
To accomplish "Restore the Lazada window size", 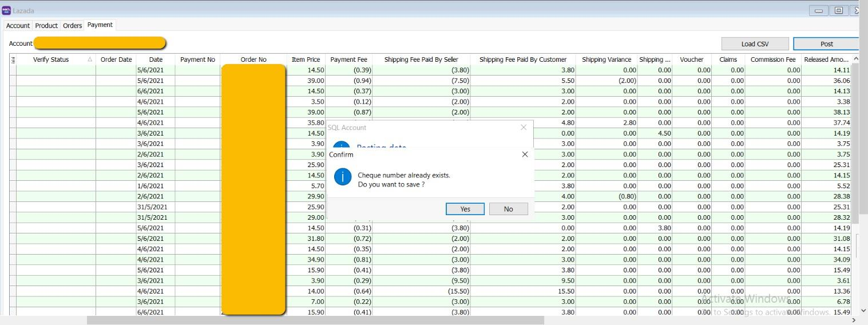I will click(839, 10).
